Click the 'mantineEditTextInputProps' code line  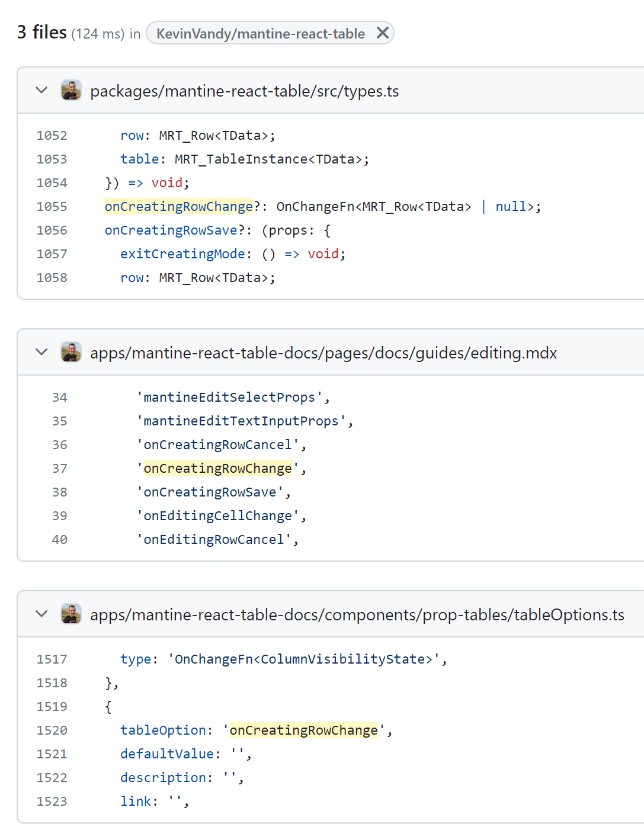pyautogui.click(x=245, y=421)
